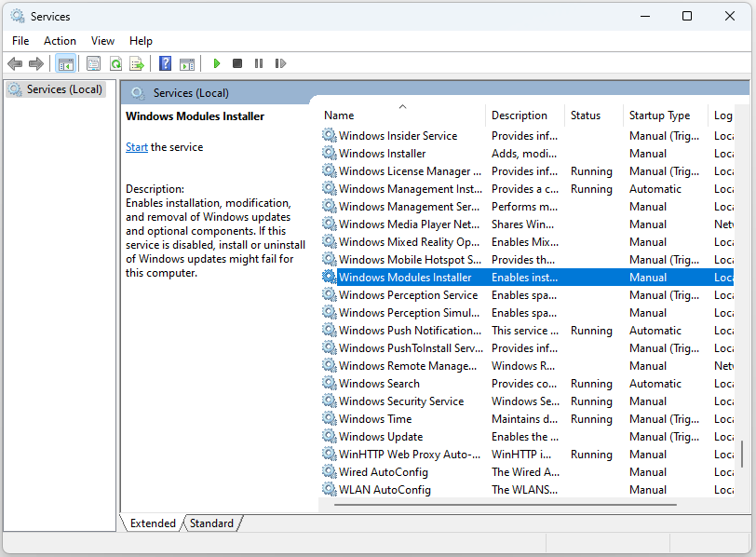Viewport: 756px width, 557px height.
Task: Click gear icon beside Windows Update
Action: click(x=330, y=437)
